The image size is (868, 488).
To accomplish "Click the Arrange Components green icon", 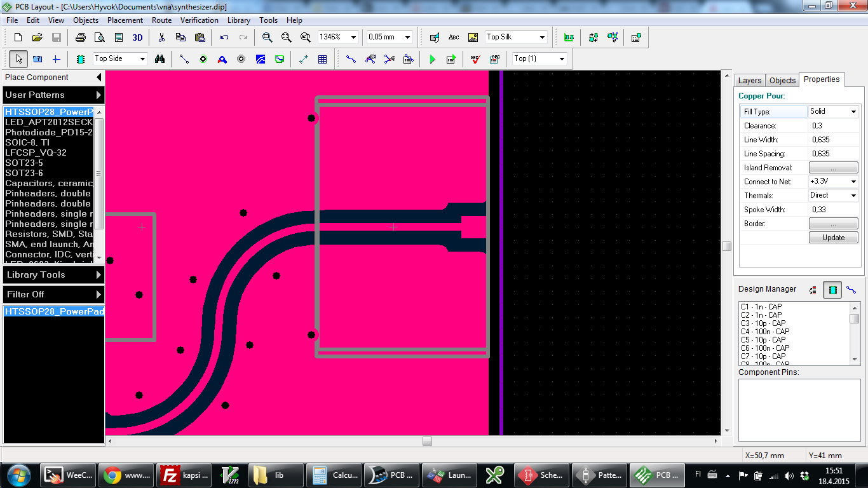I will (x=569, y=37).
